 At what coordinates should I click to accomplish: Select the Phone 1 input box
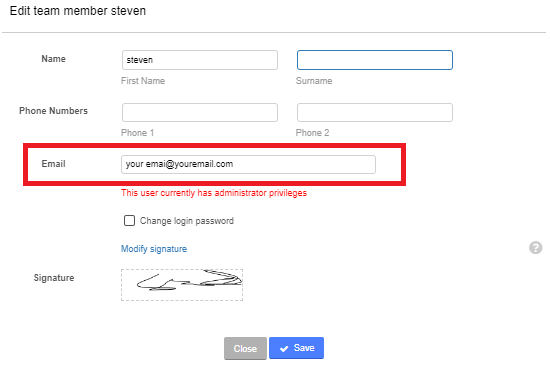point(200,112)
